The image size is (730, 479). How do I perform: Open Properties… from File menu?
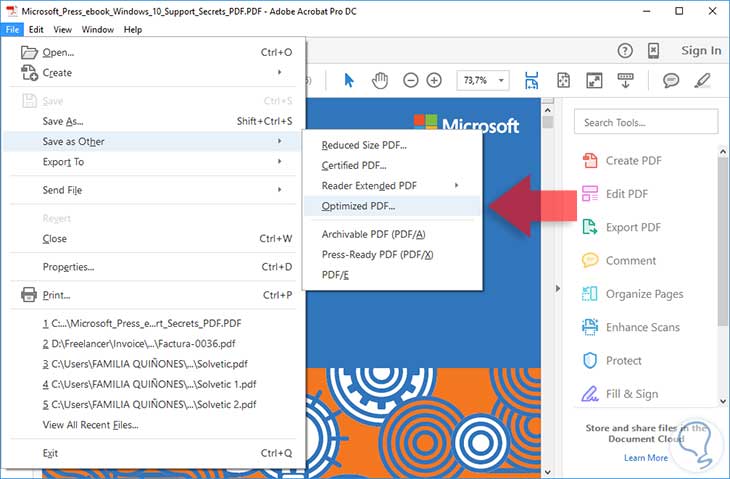[152, 267]
